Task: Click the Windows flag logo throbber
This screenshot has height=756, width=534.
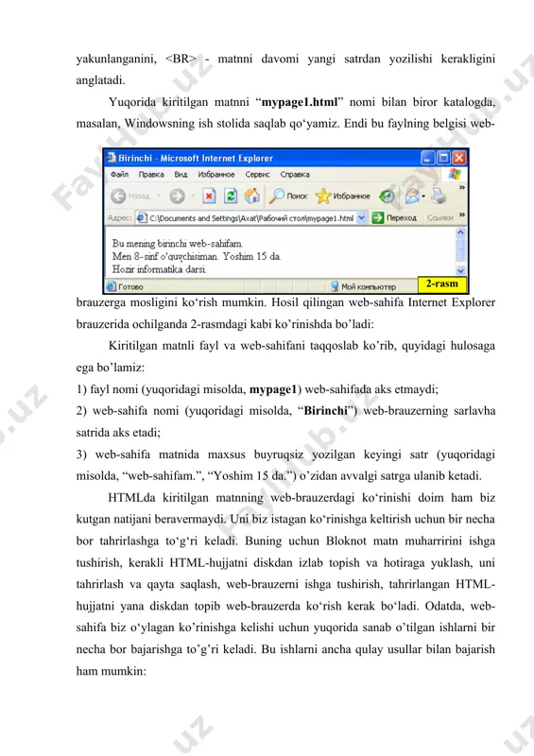Action: [x=455, y=174]
